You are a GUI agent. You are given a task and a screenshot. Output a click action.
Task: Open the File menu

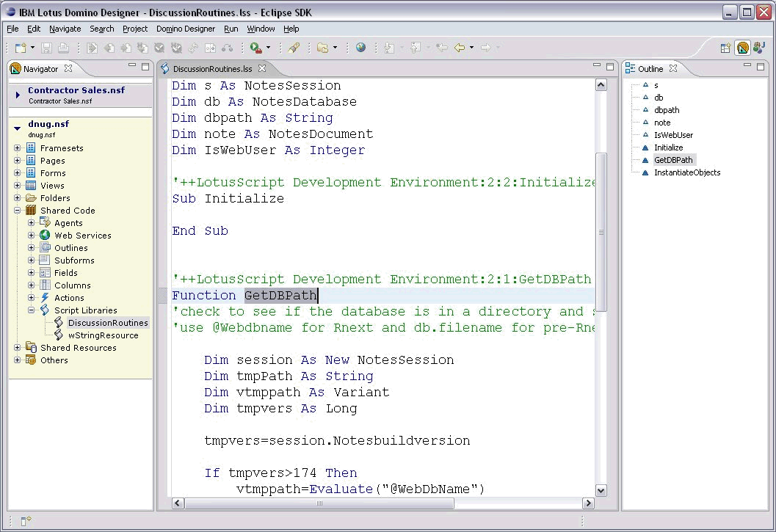coord(12,29)
